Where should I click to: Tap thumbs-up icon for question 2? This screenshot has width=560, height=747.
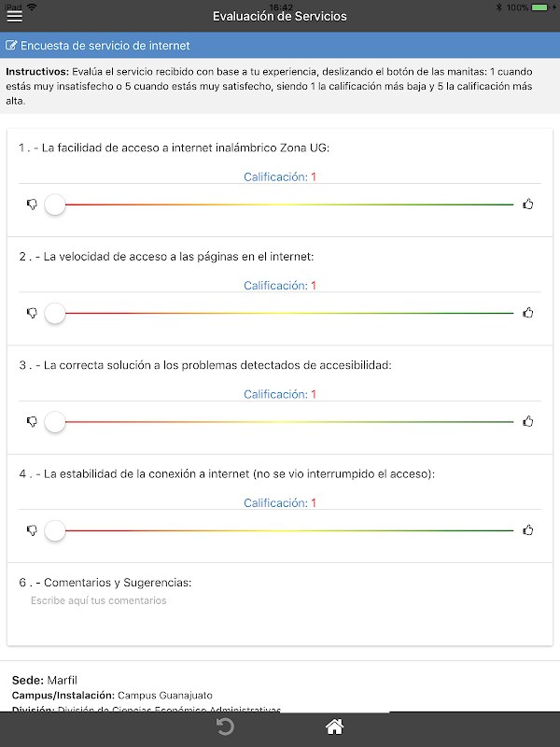point(528,314)
